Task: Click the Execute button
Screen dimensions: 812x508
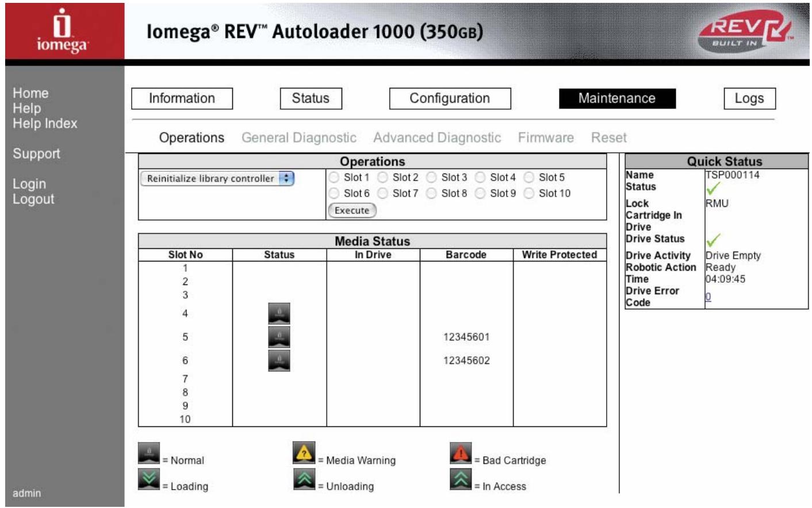Action: coord(352,210)
